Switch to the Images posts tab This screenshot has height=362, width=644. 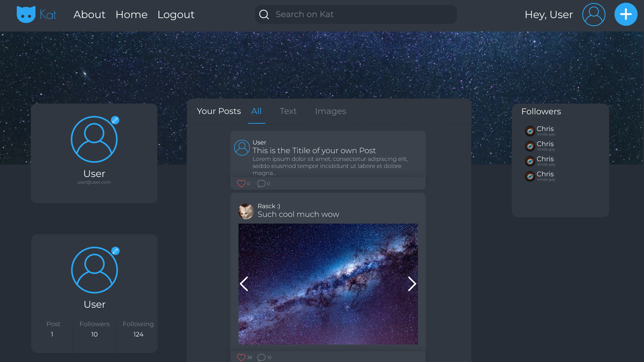click(330, 111)
